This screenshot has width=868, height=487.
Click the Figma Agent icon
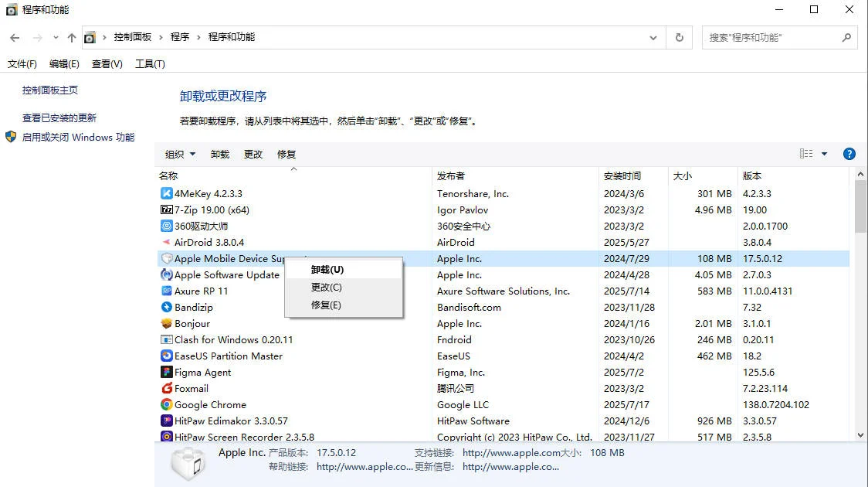[x=166, y=372]
